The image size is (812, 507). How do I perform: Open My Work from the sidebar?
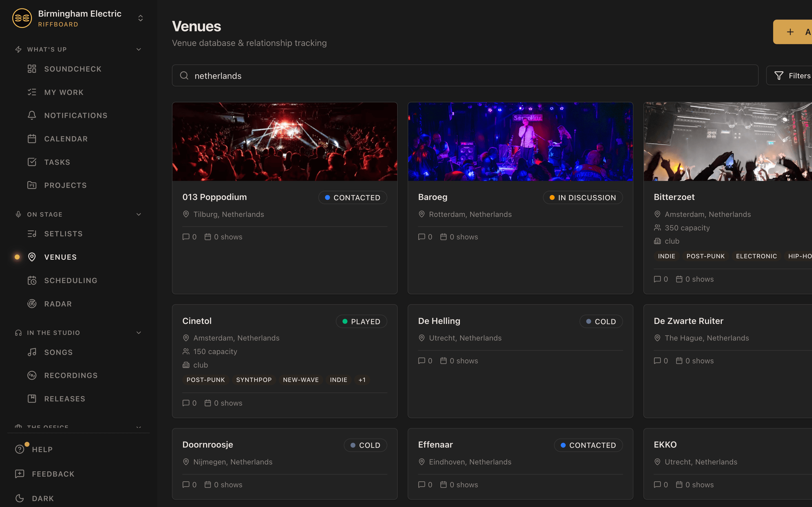point(64,92)
